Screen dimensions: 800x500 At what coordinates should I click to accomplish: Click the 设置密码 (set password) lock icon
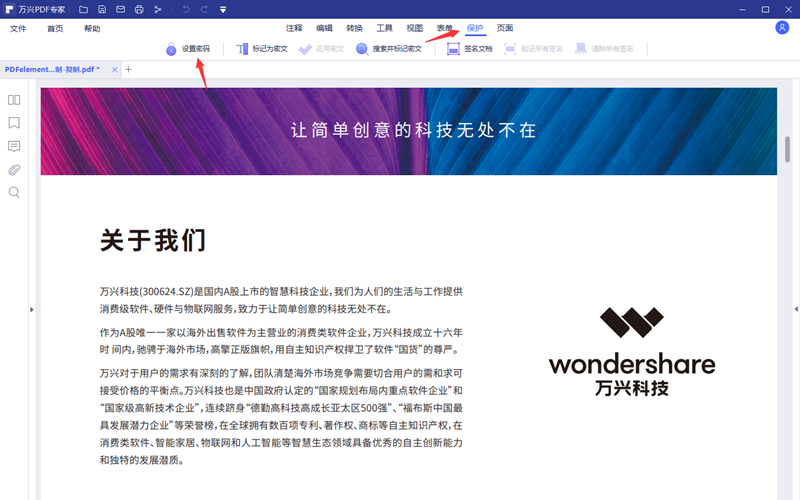pos(173,48)
